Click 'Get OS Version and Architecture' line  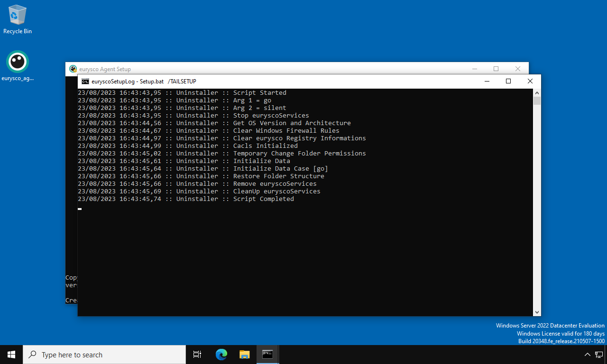point(214,123)
